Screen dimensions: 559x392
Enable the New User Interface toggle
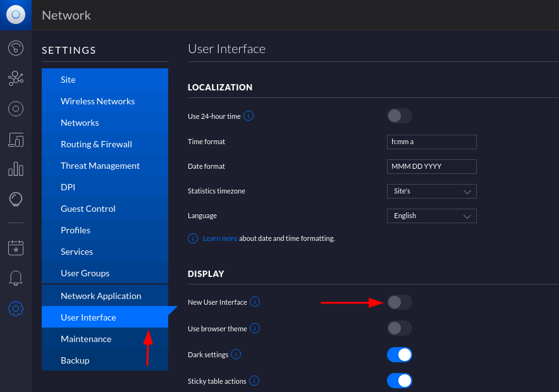pos(399,302)
